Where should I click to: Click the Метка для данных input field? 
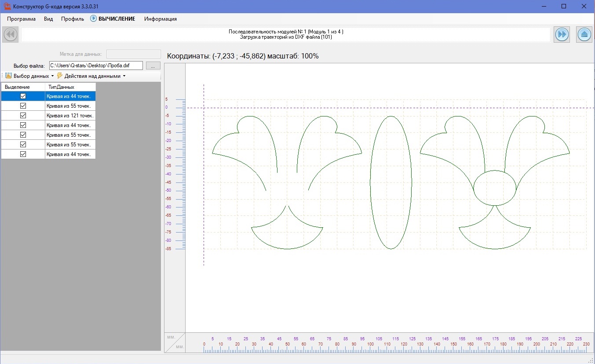click(x=134, y=54)
